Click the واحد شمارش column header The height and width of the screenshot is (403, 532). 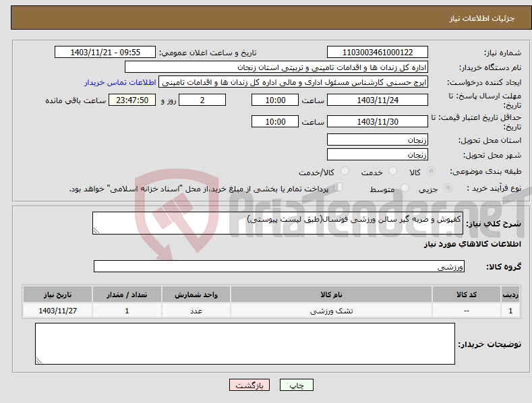(196, 294)
